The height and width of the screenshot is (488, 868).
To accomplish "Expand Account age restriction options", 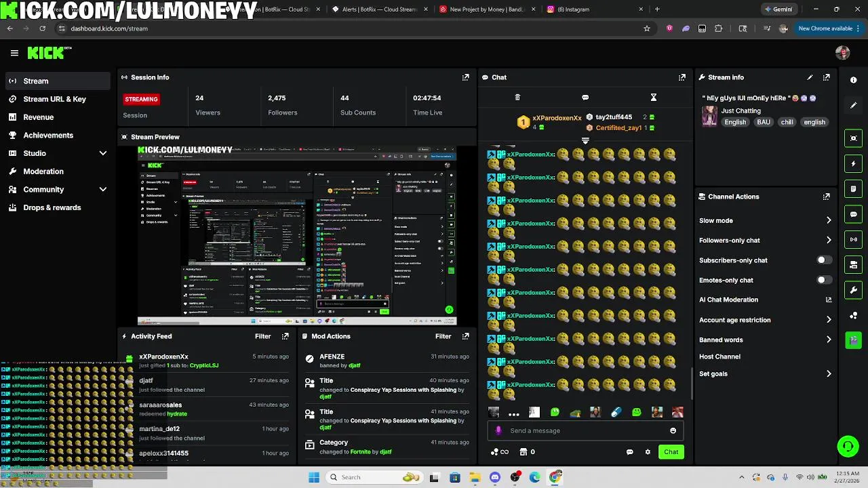I will click(828, 320).
